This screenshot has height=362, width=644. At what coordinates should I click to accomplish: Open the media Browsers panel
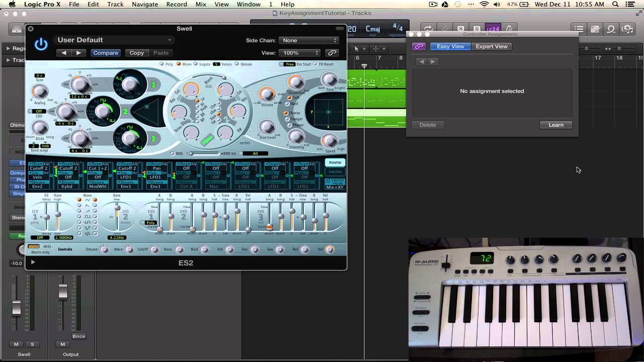627,29
